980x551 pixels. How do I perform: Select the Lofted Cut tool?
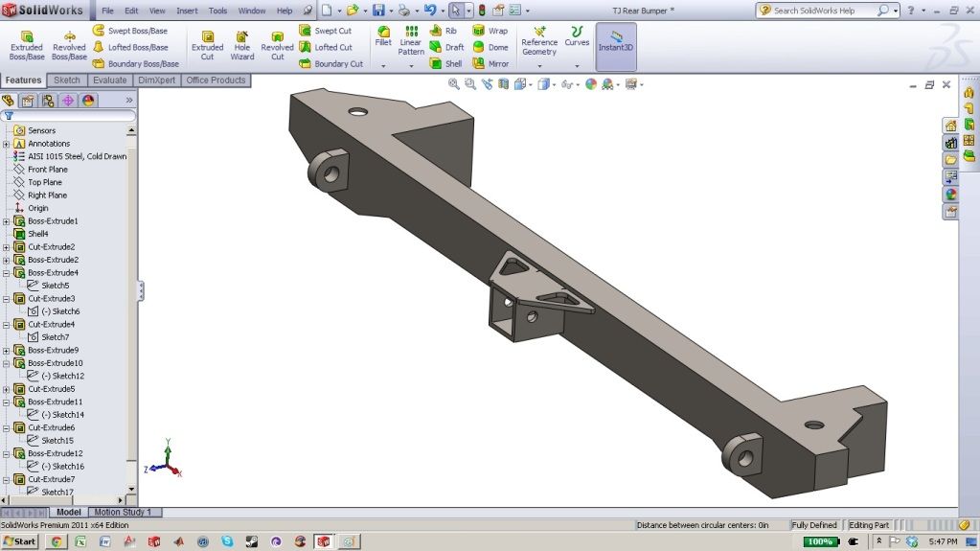[326, 47]
